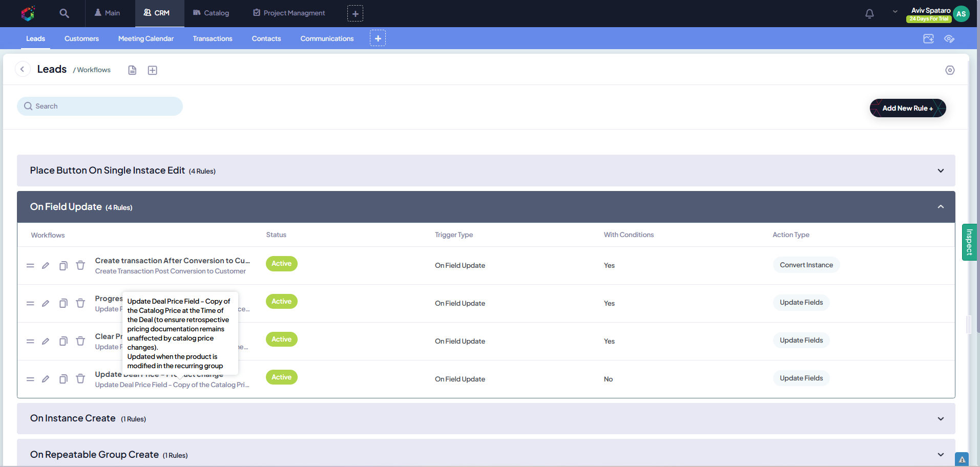
Task: Toggle the eye visibility icon in blue bar
Action: tap(949, 39)
